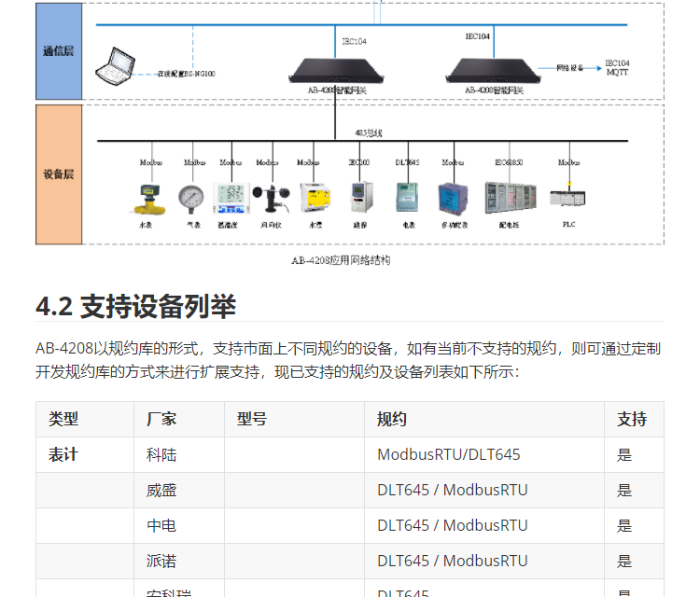Click the 类型 column header
Viewport: 700px width, 597px height.
click(85, 419)
